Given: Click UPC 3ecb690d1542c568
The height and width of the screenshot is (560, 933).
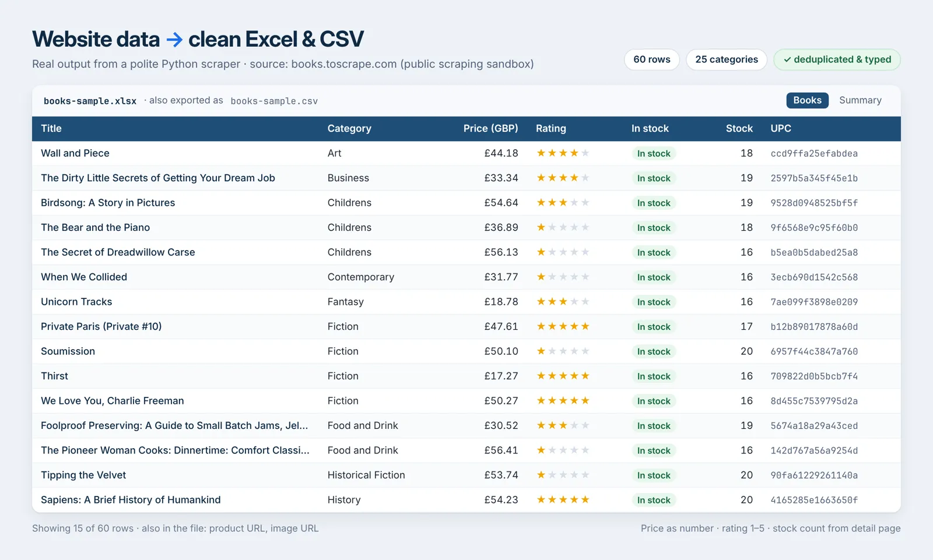Looking at the screenshot, I should (814, 277).
